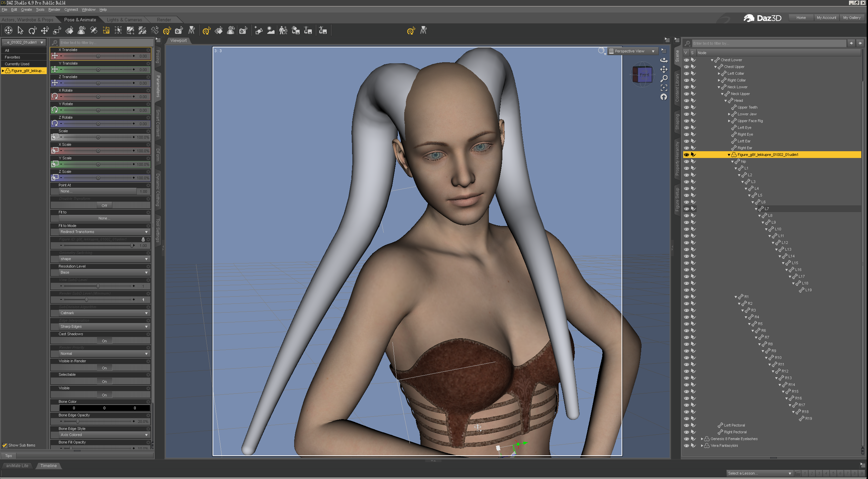The height and width of the screenshot is (479, 868).
Task: Open the Render menu
Action: pos(54,9)
